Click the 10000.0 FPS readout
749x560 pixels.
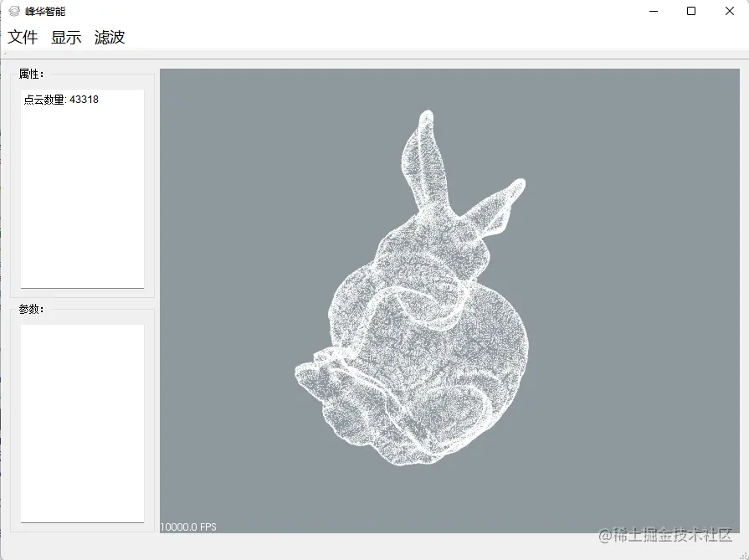(x=188, y=527)
